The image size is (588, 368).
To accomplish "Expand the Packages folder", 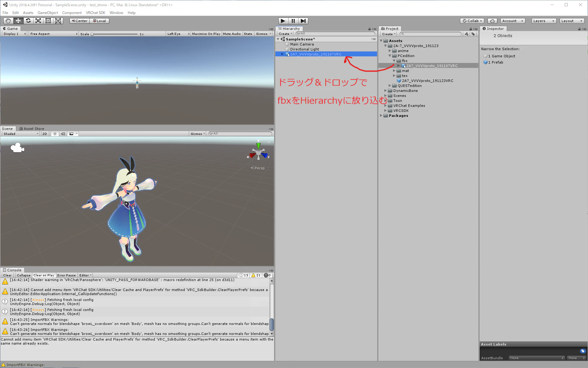I will 381,116.
